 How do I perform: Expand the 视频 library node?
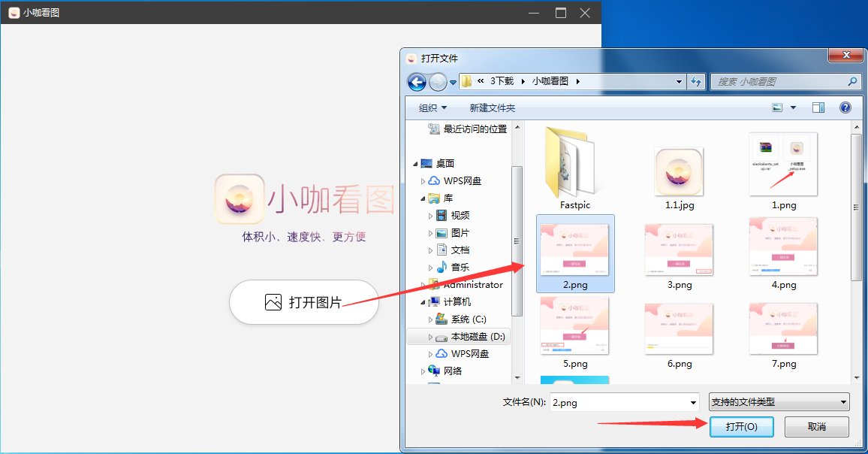[430, 216]
